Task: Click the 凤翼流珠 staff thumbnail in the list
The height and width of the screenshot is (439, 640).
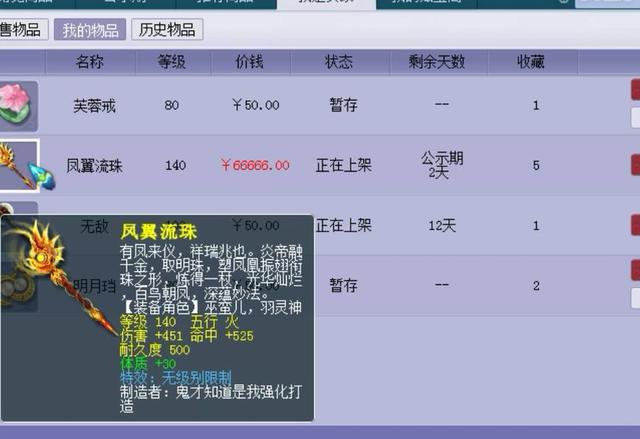Action: (20, 165)
